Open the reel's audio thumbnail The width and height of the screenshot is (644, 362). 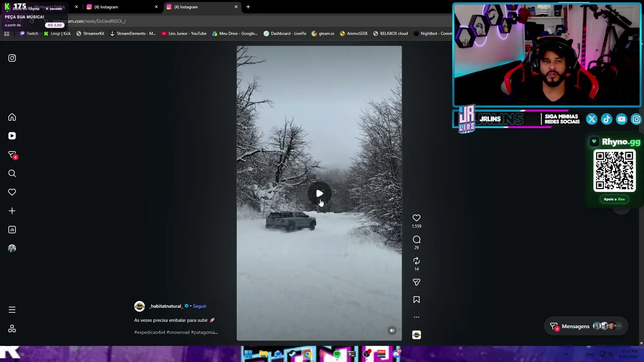(x=417, y=335)
